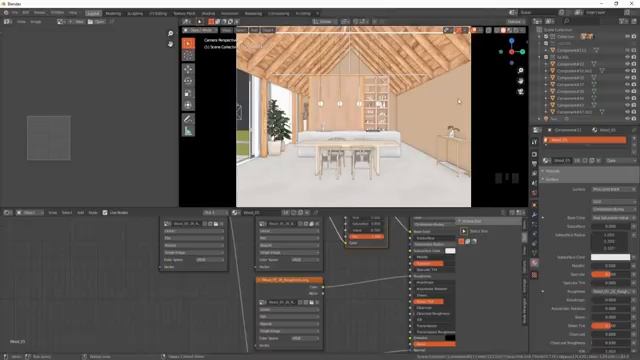The height and width of the screenshot is (360, 640).
Task: Click the Wood_05 Roughness node header
Action: (289, 280)
